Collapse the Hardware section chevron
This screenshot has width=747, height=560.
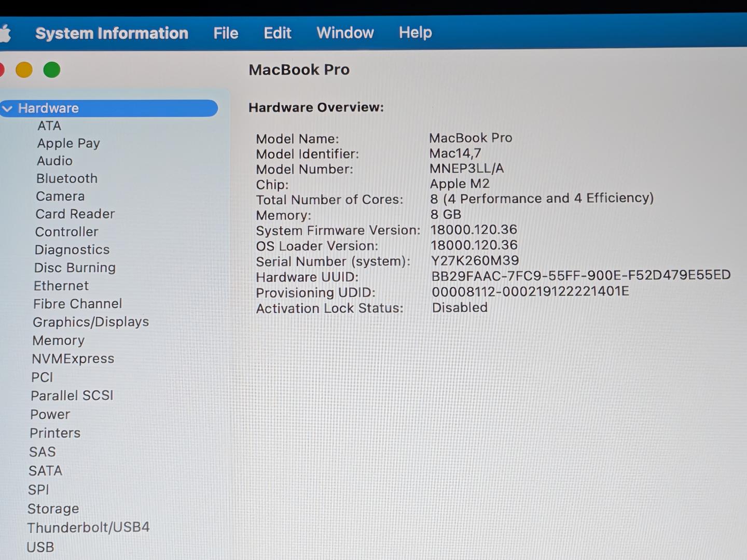coord(7,108)
